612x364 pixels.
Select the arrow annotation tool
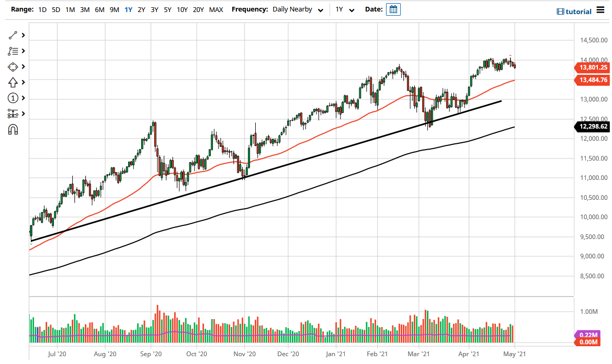pyautogui.click(x=14, y=82)
